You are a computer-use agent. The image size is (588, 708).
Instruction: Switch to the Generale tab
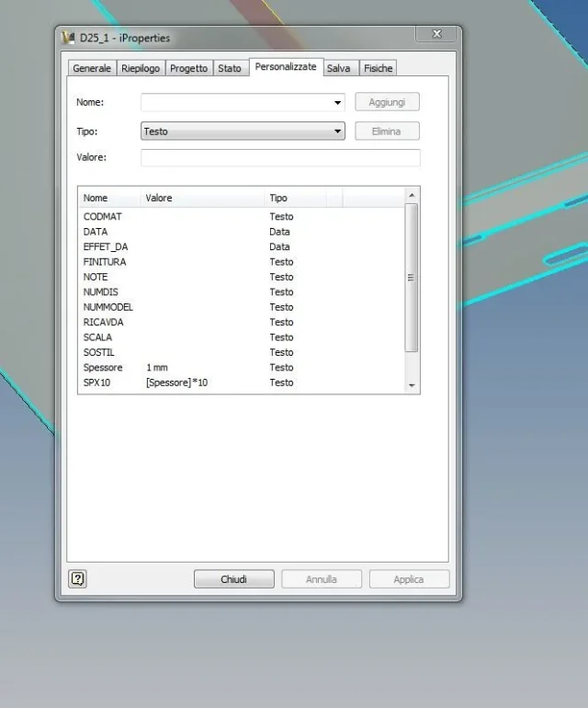(x=92, y=68)
